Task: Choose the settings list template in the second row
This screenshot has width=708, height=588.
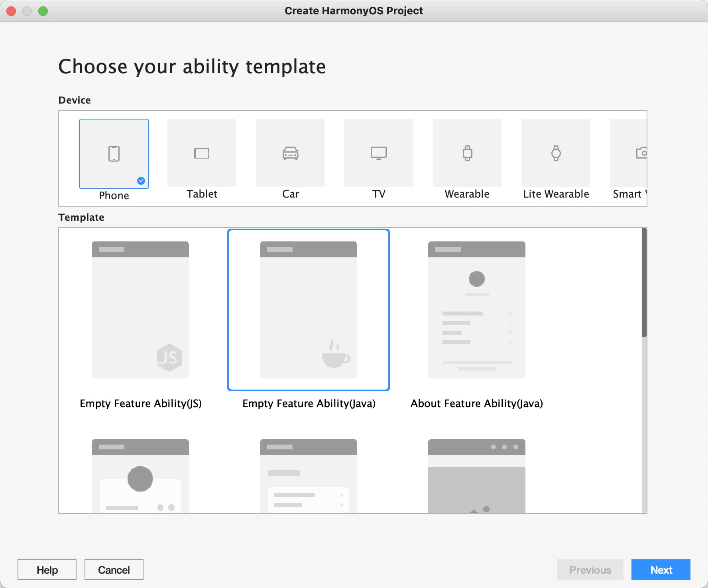Action: tap(309, 476)
